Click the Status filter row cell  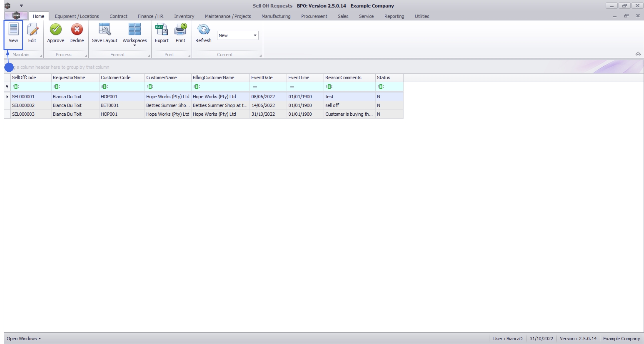[x=389, y=87]
